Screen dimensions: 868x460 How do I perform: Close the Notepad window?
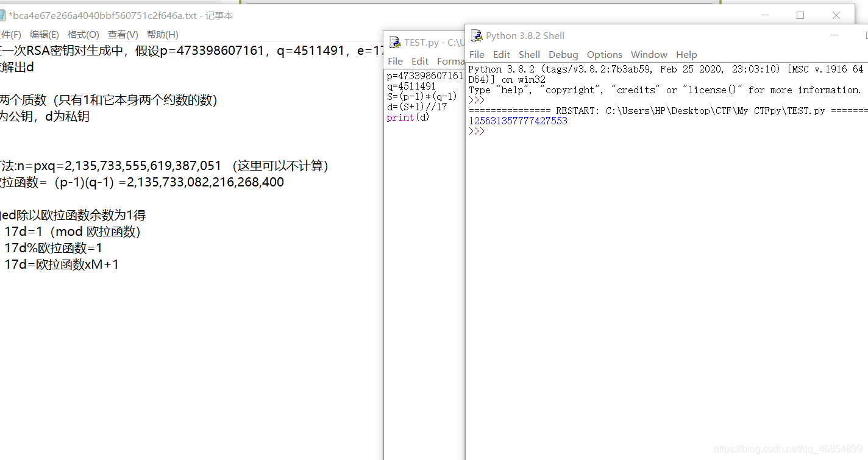(x=836, y=15)
